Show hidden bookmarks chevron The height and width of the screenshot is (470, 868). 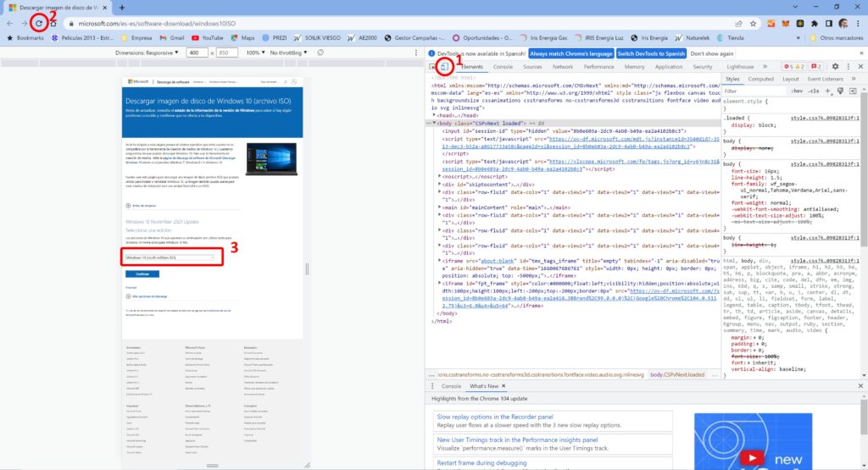tap(798, 38)
